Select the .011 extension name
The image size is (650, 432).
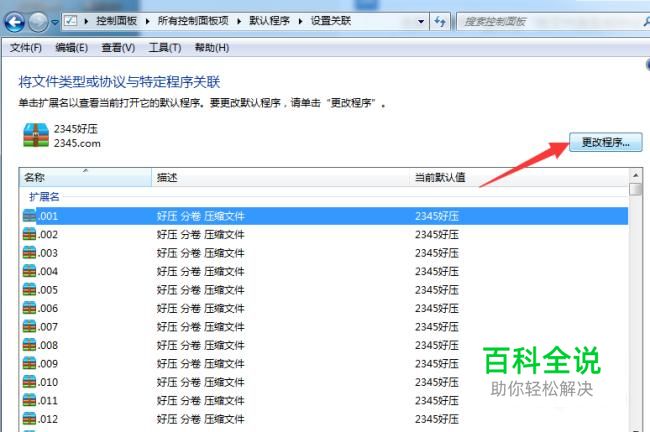(48, 400)
